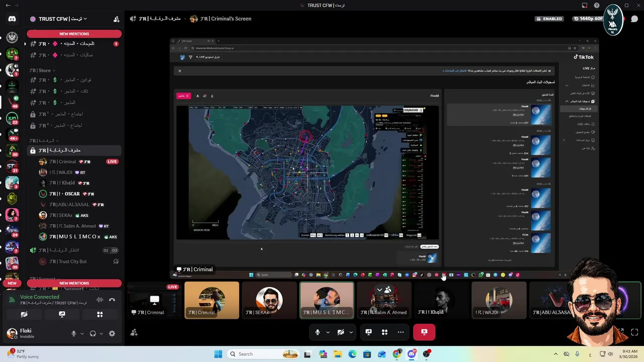The width and height of the screenshot is (644, 362).
Task: Select voice channel مشرف الرقابة in sidebar
Action: [x=74, y=150]
